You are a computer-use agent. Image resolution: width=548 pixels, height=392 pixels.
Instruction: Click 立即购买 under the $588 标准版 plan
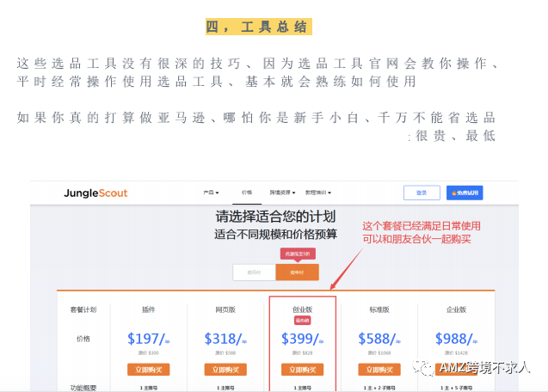(x=379, y=370)
